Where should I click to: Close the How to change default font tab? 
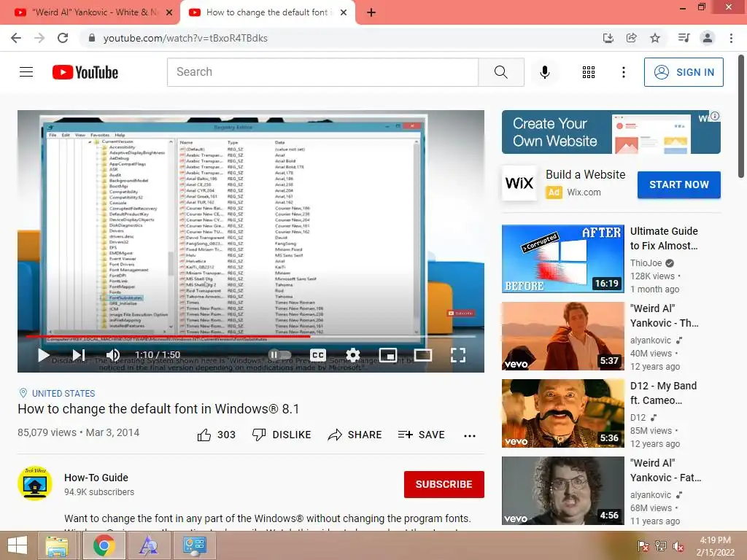coord(344,12)
